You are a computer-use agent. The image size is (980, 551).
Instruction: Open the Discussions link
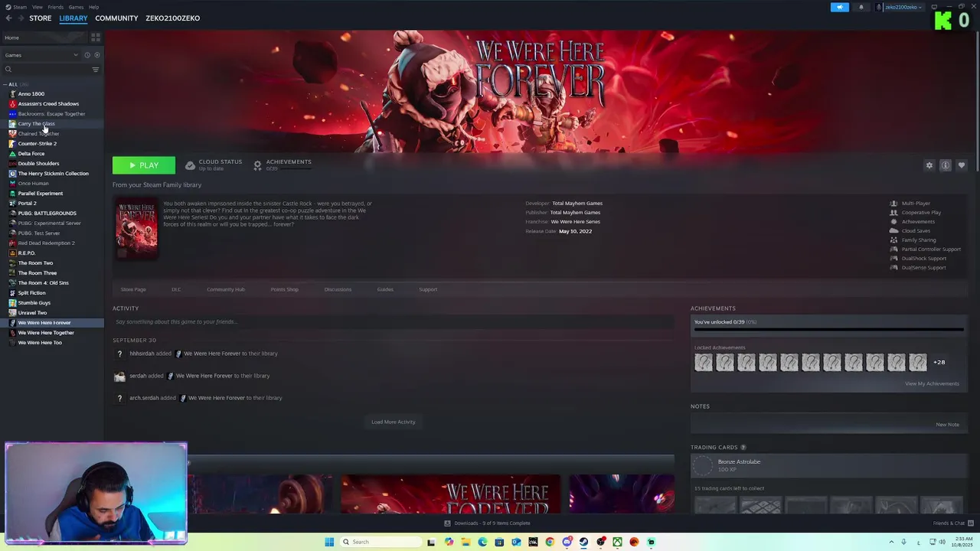(x=338, y=289)
